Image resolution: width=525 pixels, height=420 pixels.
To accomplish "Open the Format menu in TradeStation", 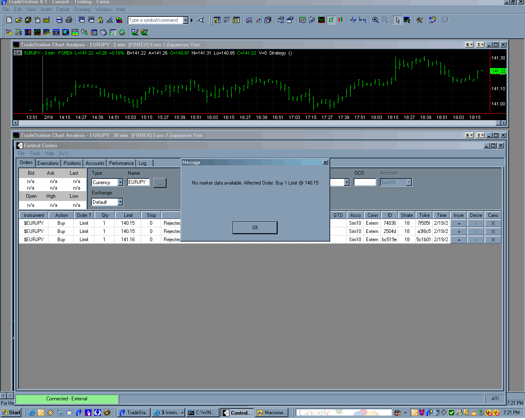I will tap(63, 9).
